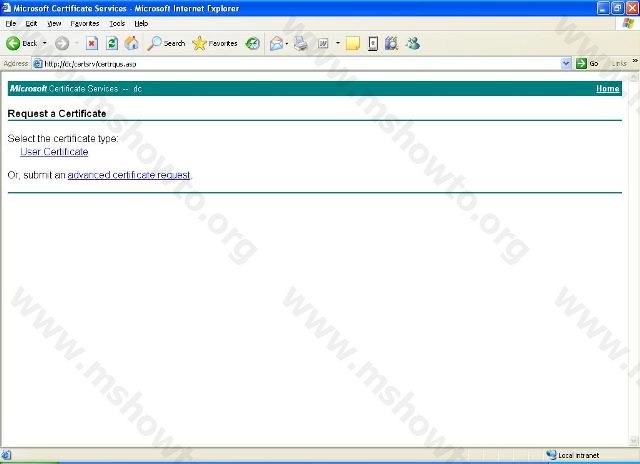Open the Favorites menu
The image size is (640, 464).
[84, 22]
